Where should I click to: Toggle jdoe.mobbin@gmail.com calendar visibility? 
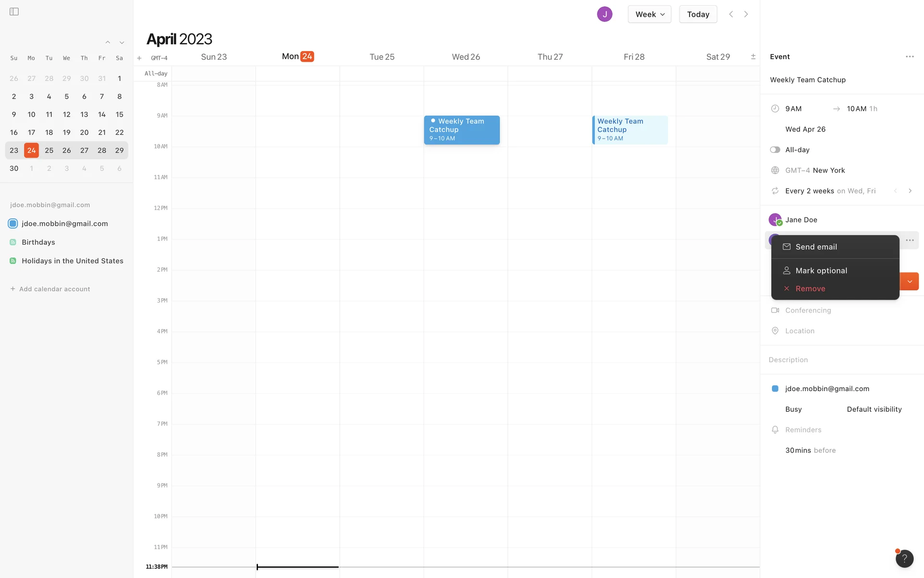click(x=13, y=223)
